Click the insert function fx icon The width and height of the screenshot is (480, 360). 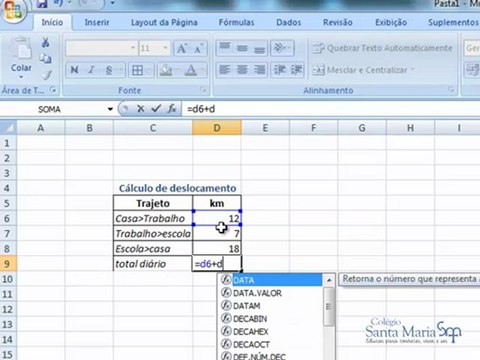coord(172,108)
